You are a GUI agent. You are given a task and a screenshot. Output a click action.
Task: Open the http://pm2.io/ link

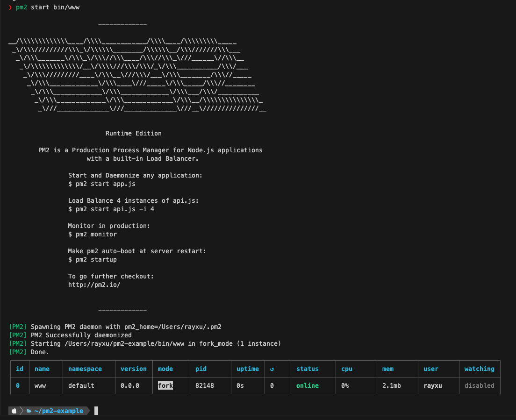click(x=94, y=285)
